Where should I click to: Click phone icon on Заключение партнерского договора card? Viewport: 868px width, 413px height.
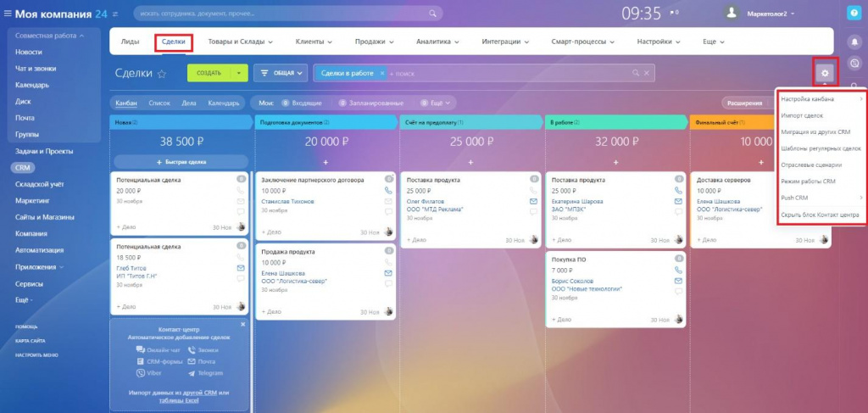point(388,191)
